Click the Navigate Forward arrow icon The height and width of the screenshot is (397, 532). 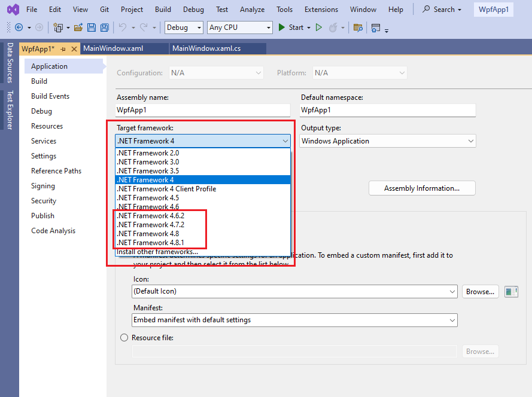pos(39,28)
